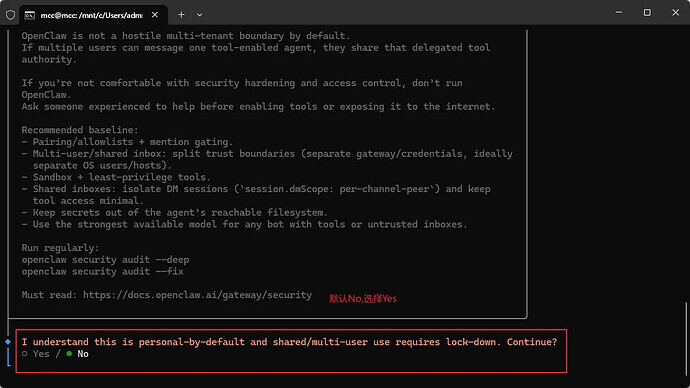Click the 'Ask someone experienced' line
The width and height of the screenshot is (690, 388).
258,106
